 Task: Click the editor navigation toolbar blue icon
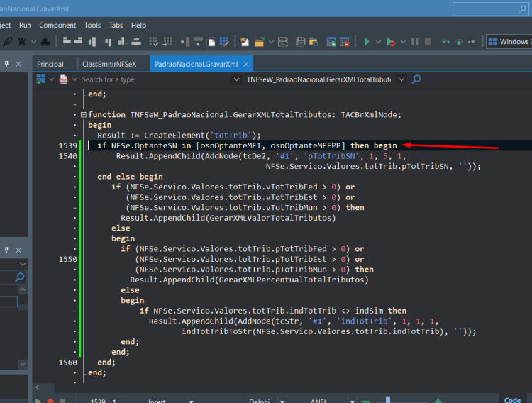[40, 79]
